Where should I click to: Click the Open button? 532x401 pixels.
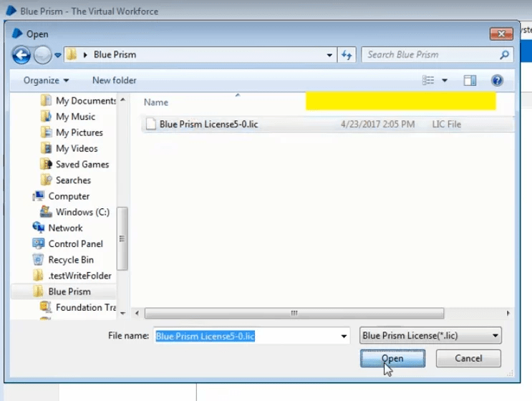392,359
